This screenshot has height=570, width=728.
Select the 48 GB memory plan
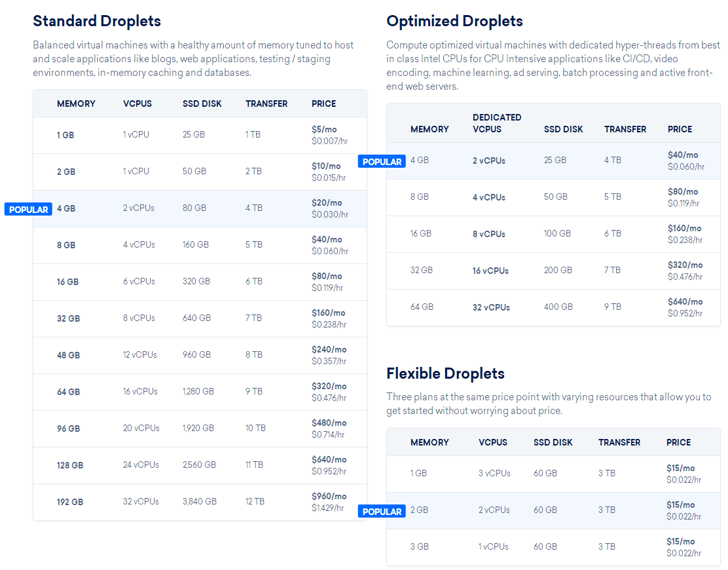point(68,355)
